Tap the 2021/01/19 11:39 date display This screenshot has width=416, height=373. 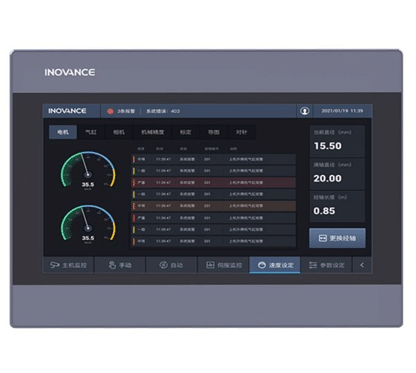[x=342, y=111]
